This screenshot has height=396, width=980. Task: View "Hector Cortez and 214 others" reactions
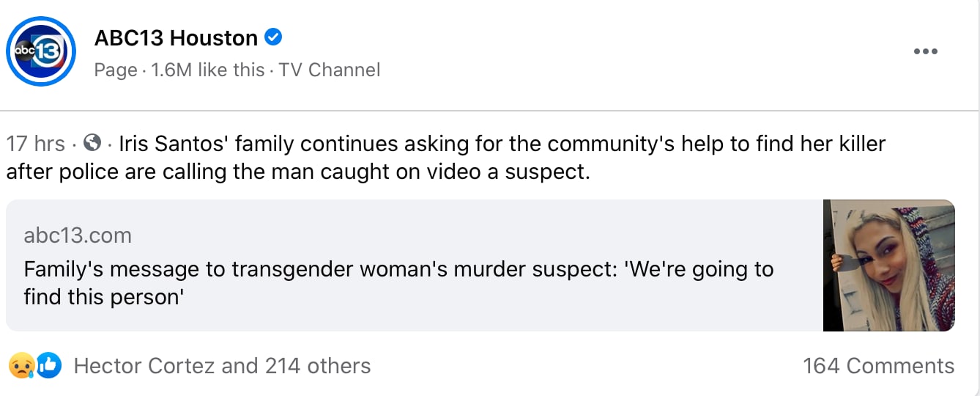point(222,365)
